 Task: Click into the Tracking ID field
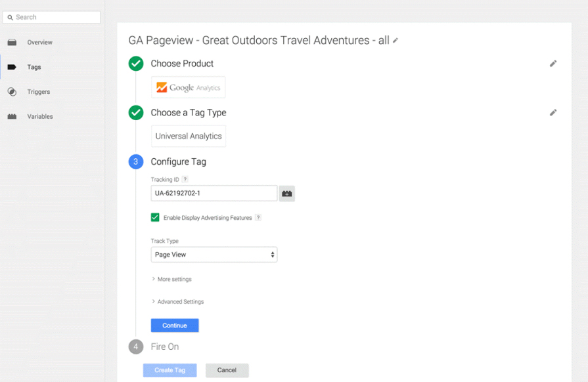tap(214, 193)
